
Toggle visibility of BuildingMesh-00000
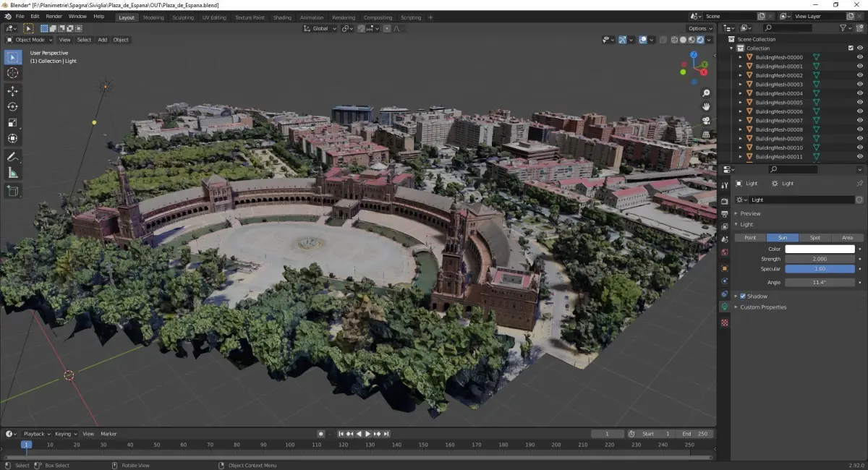(x=859, y=57)
